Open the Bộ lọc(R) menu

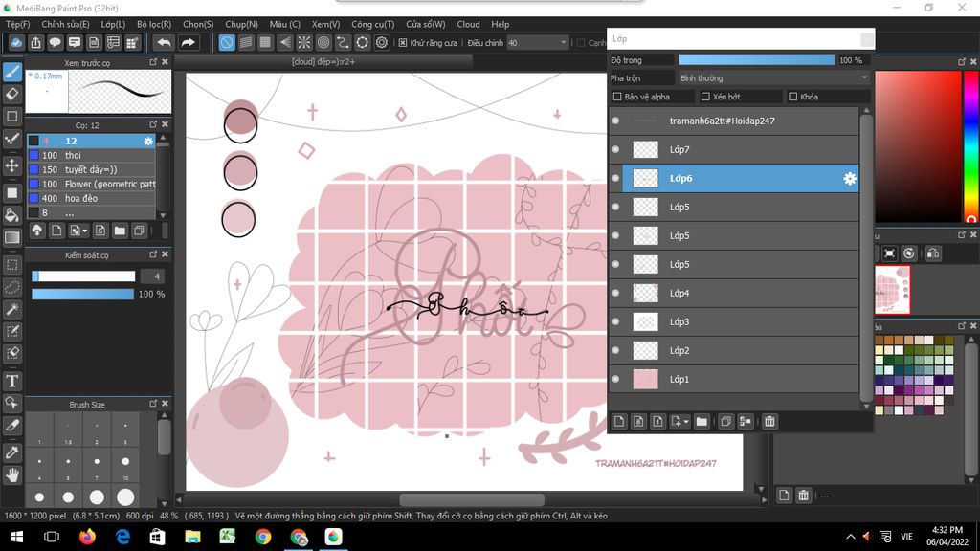[154, 24]
